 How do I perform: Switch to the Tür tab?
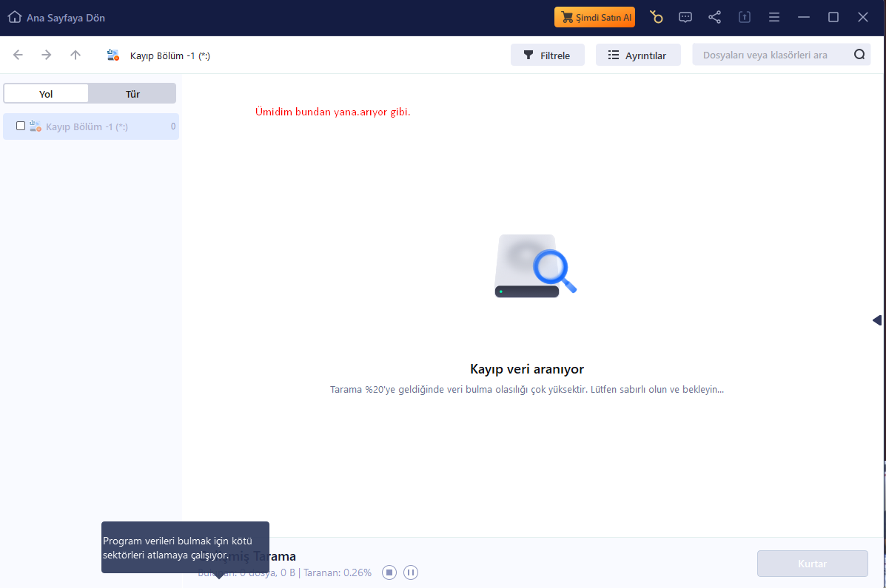tap(132, 94)
